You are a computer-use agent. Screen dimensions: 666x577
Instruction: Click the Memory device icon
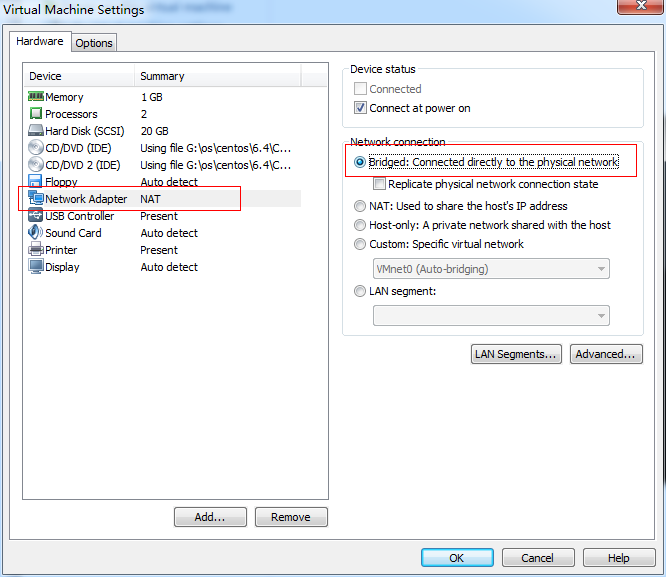coord(36,96)
